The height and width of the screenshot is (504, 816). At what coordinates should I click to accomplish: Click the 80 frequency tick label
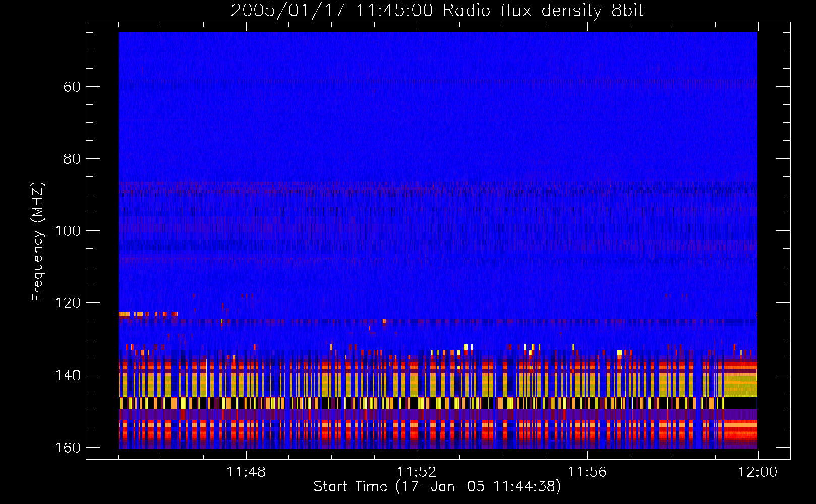[72, 159]
